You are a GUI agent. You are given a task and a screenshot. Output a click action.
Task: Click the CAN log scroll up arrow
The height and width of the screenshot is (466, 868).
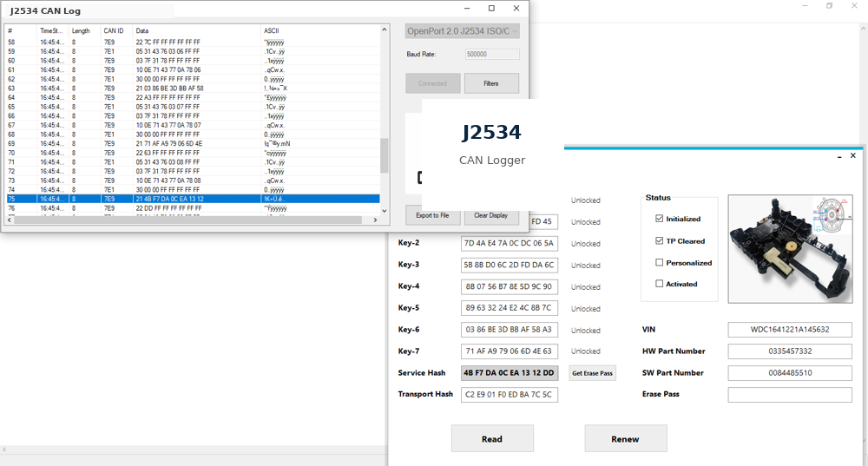pos(385,30)
